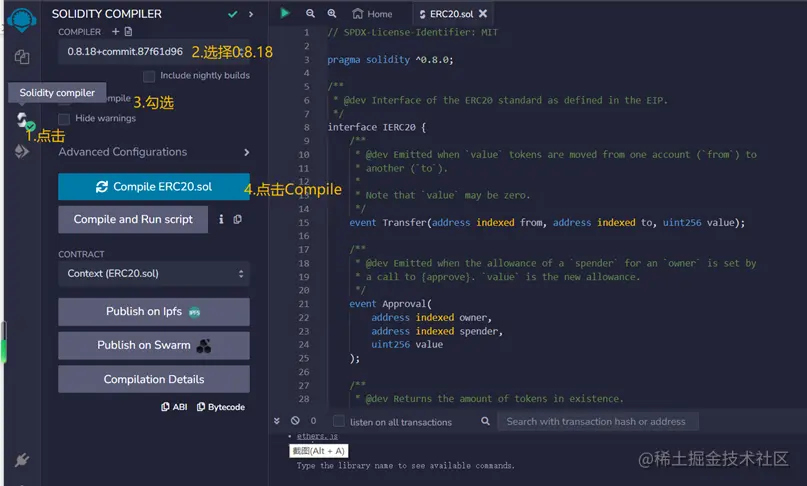Show info icon next to Run script
The width and height of the screenshot is (807, 486).
221,219
